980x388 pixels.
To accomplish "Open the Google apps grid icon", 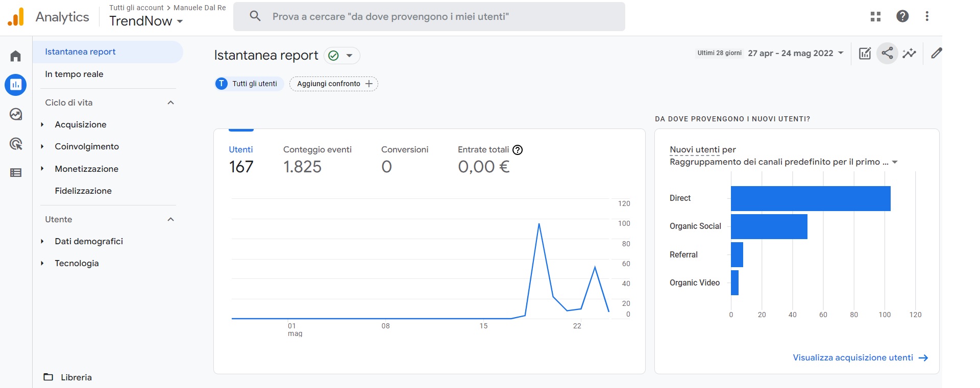I will (x=875, y=16).
